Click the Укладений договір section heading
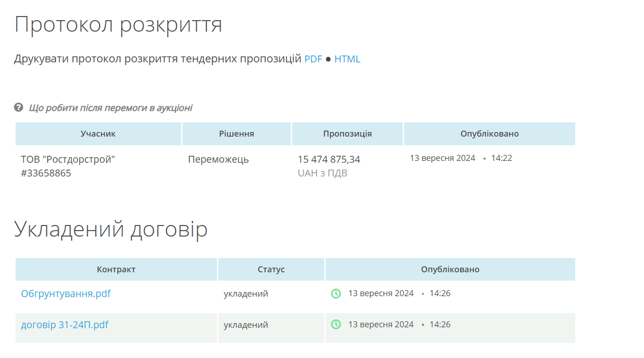 111,229
